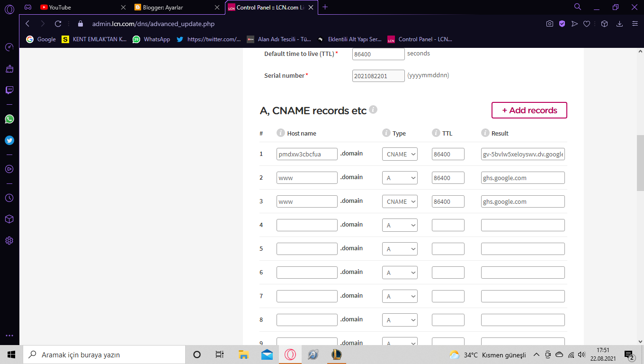This screenshot has height=364, width=644.
Task: Open KENT EMLAK'TAN bookmark
Action: 94,39
